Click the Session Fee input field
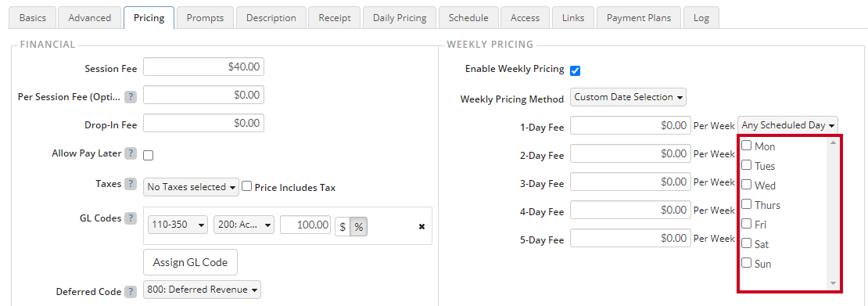Image resolution: width=868 pixels, height=306 pixels. point(204,67)
